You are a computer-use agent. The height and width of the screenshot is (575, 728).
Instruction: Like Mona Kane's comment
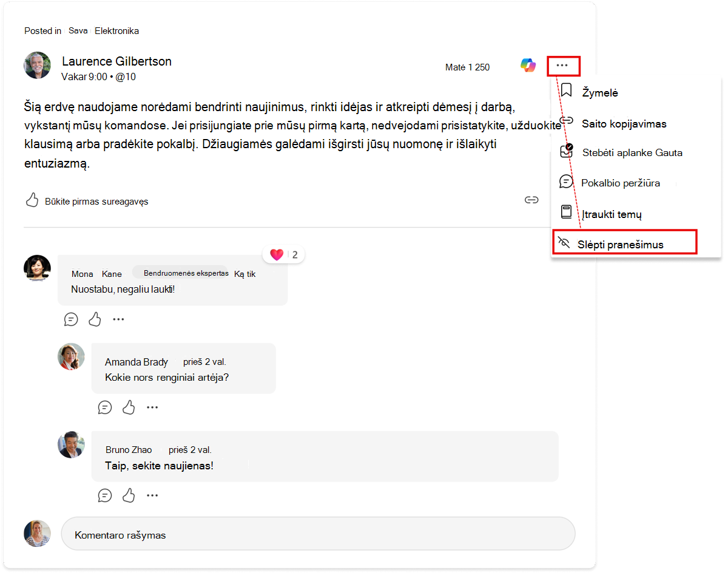point(95,319)
